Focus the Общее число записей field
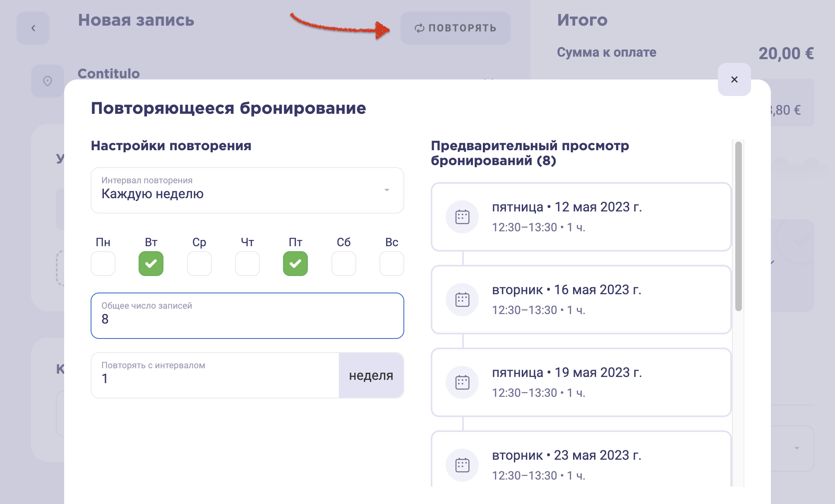Screen dimensions: 835x504 (x=247, y=316)
